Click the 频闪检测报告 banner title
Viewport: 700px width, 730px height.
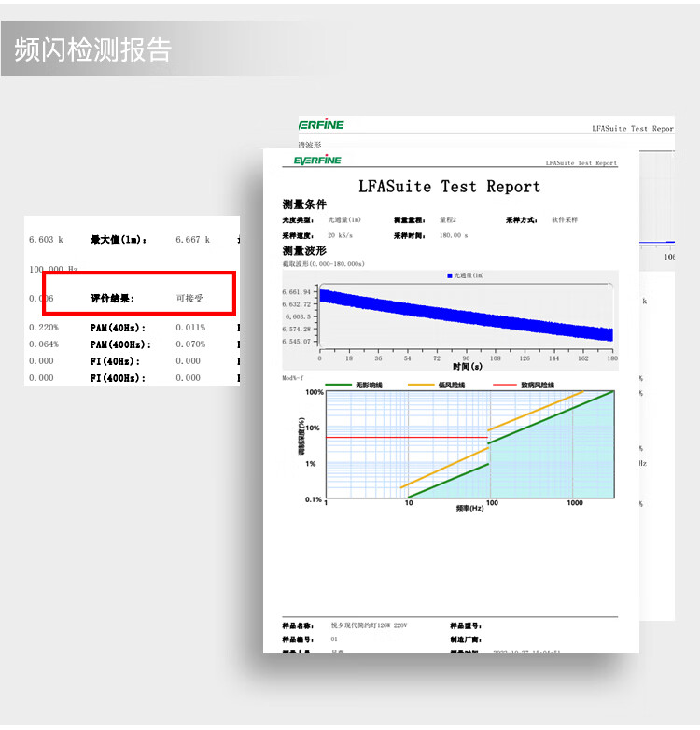pos(93,49)
